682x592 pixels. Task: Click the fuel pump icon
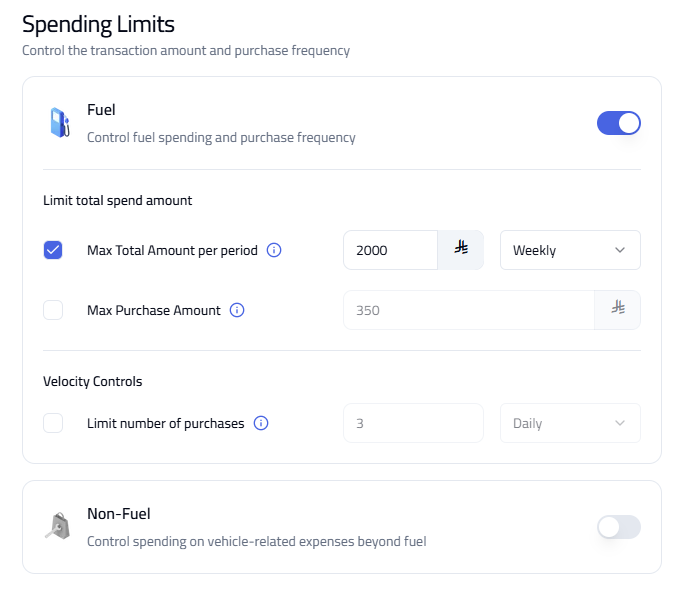tap(60, 123)
